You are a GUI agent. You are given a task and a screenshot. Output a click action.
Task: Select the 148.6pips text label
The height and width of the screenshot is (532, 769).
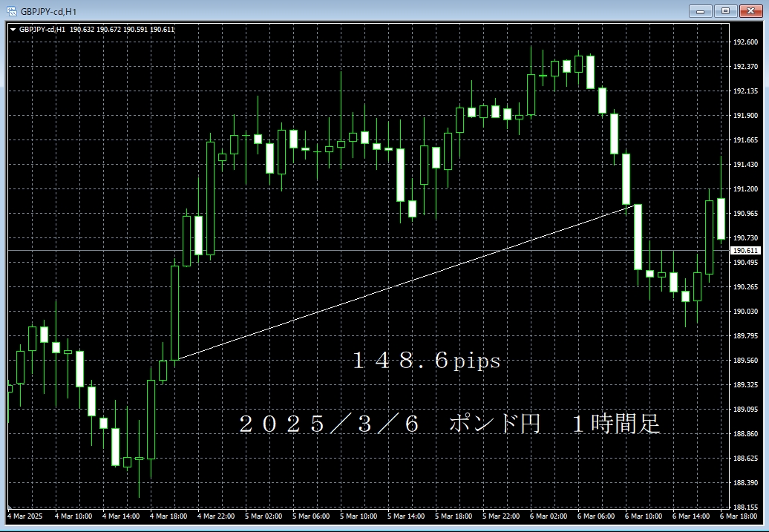click(427, 361)
